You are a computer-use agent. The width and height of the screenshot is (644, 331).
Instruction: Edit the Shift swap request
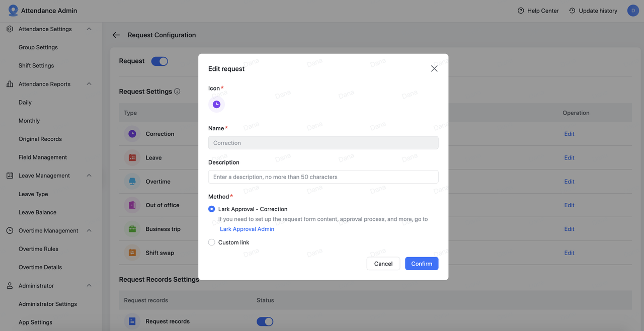[x=569, y=253]
